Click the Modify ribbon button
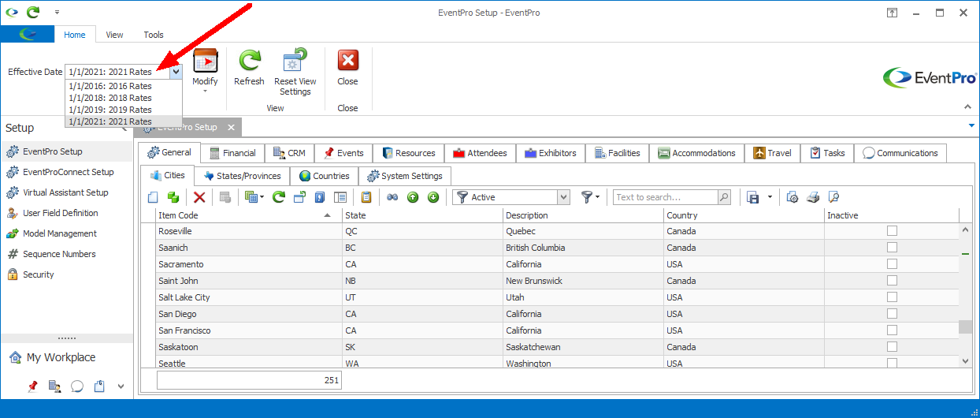980x418 pixels. point(205,69)
